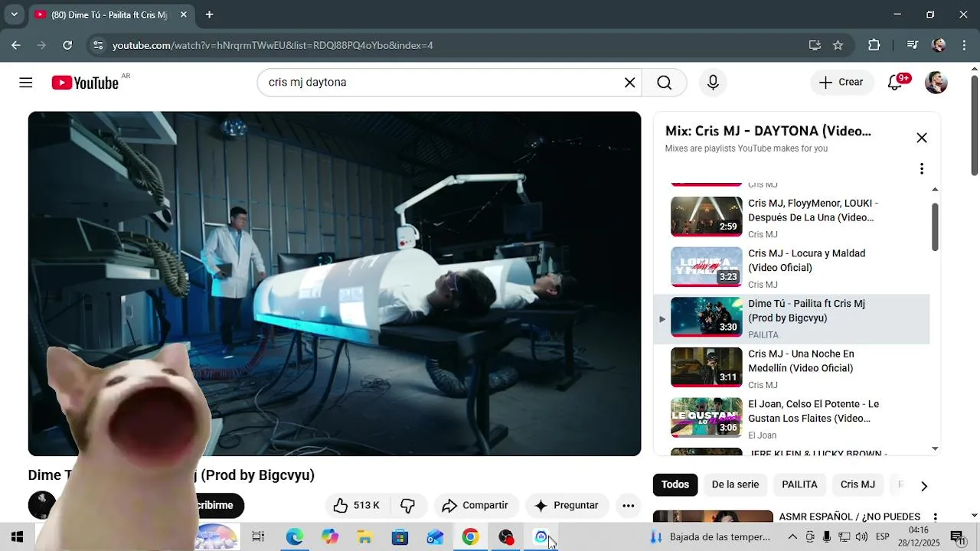Open File Explorer from taskbar
This screenshot has height=551, width=980.
click(x=365, y=537)
